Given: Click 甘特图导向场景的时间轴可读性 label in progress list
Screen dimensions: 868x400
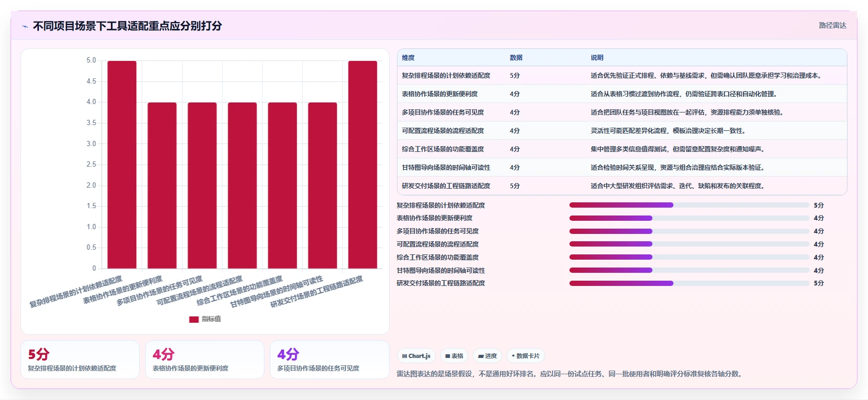Looking at the screenshot, I should click(x=441, y=271).
